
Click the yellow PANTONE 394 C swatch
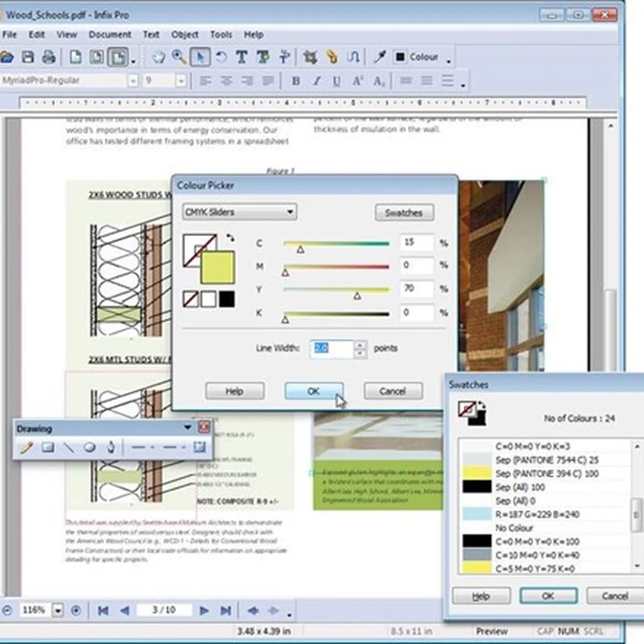pyautogui.click(x=477, y=473)
